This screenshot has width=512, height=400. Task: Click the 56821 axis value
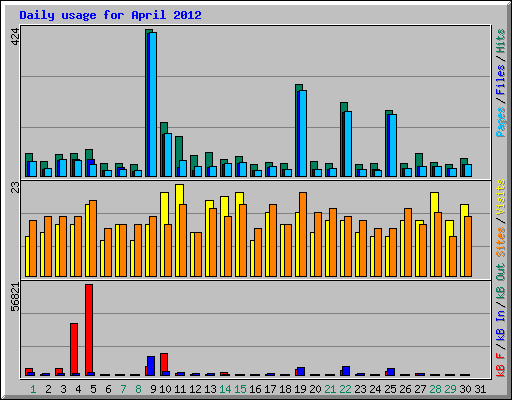(15, 297)
